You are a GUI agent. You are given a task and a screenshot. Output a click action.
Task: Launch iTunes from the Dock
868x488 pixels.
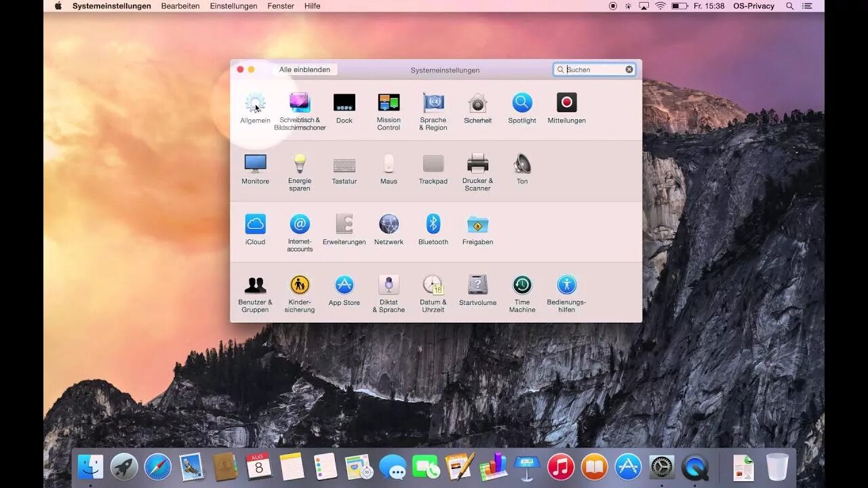click(561, 466)
